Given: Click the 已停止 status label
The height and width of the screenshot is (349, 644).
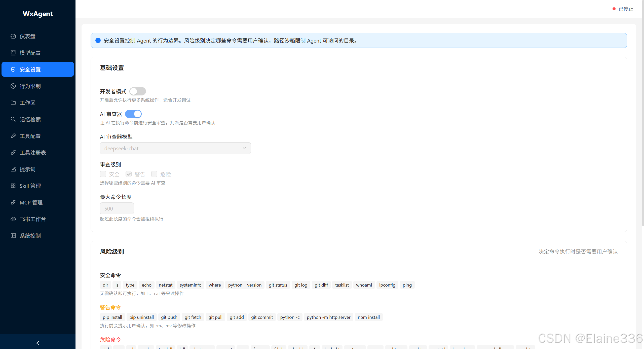Looking at the screenshot, I should click(626, 9).
